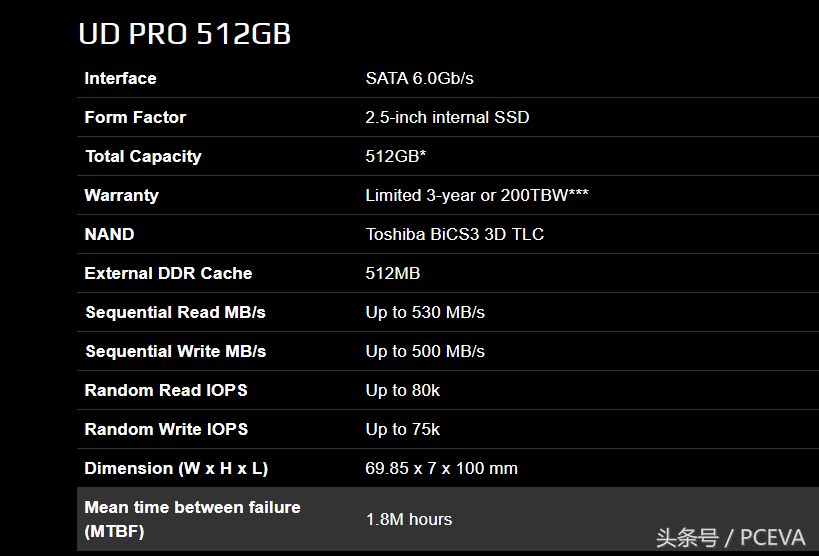The image size is (819, 556).
Task: Click the Up to 500 MB/s value
Action: click(x=425, y=351)
